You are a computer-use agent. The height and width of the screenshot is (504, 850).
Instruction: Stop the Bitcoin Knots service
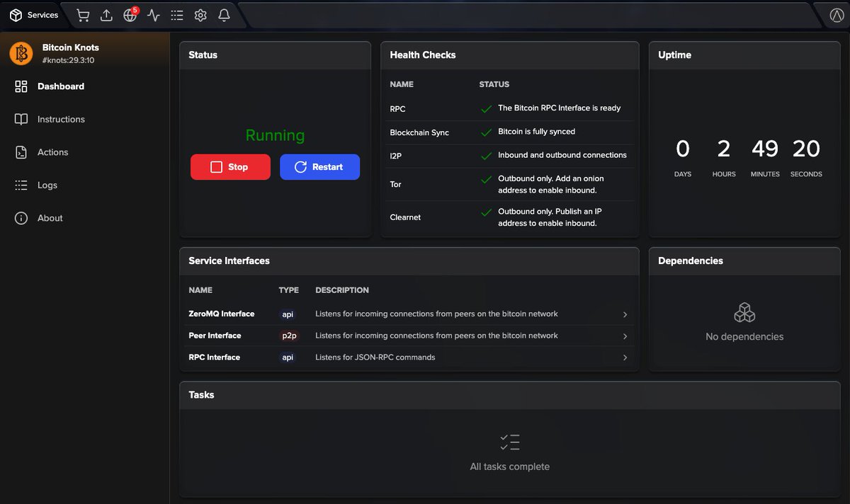pos(230,167)
